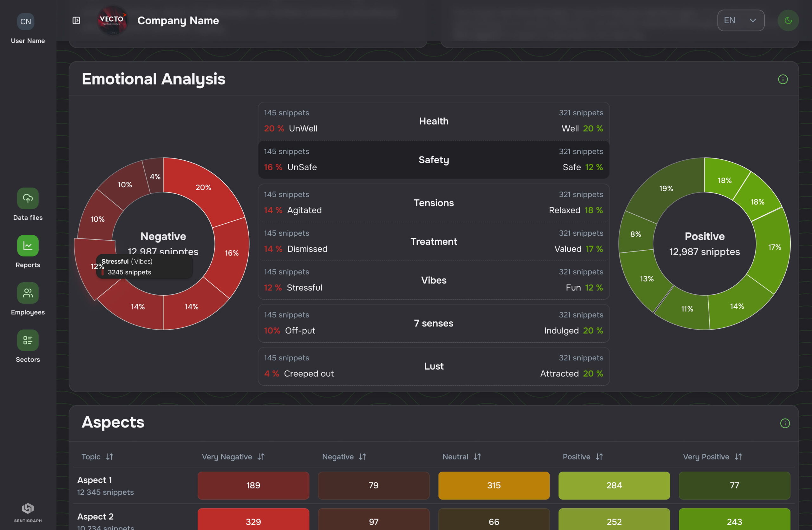The height and width of the screenshot is (530, 812).
Task: Collapse the sidebar panel icon
Action: (x=76, y=21)
